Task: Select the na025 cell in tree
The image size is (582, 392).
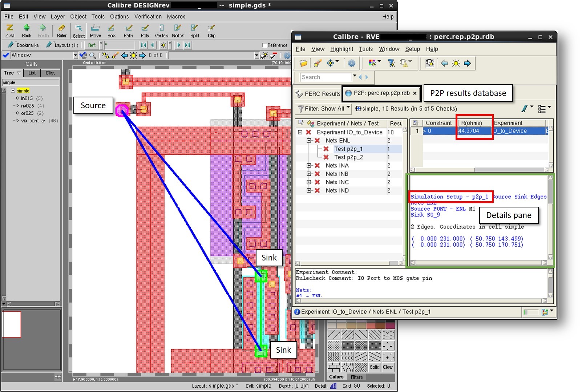Action: point(28,106)
